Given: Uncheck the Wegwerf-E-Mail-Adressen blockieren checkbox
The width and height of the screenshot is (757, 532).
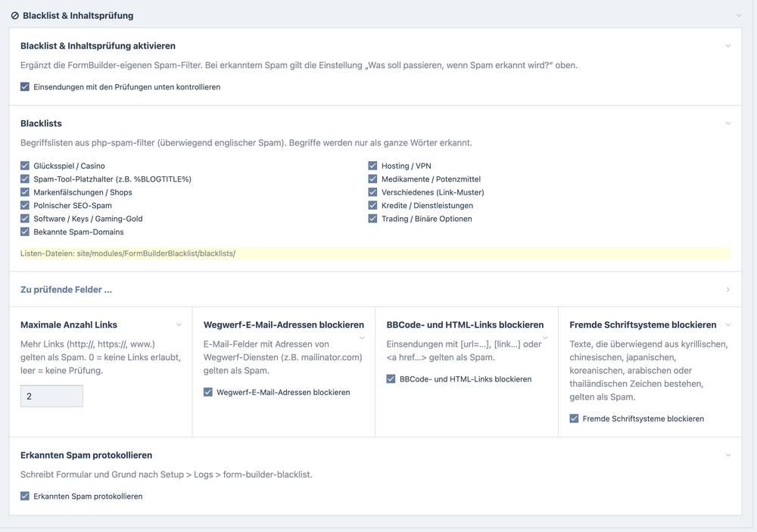Looking at the screenshot, I should [x=208, y=392].
